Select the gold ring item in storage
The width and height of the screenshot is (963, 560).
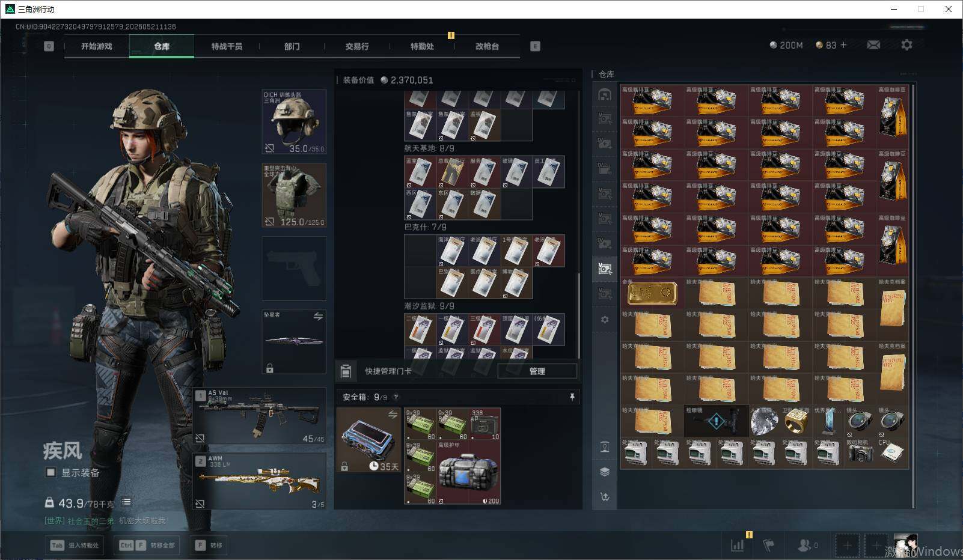tap(796, 421)
